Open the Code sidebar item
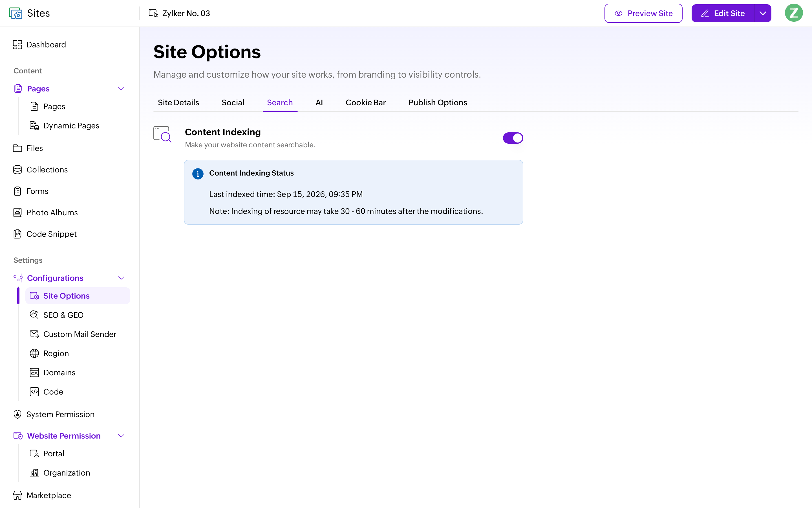The height and width of the screenshot is (508, 812). point(78,392)
